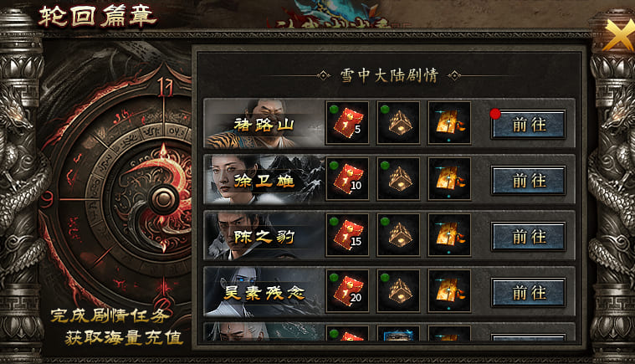The width and height of the screenshot is (635, 364).
Task: Select golden cube reward in 徐卫雄 row
Action: pyautogui.click(x=398, y=179)
